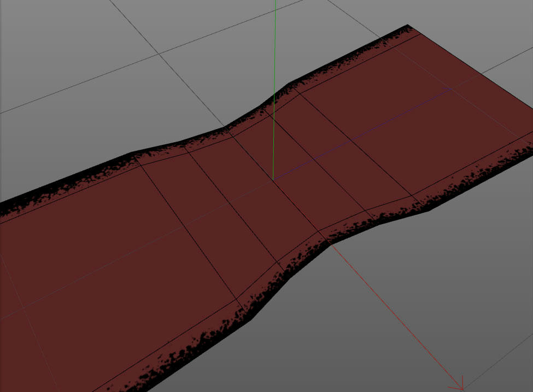The width and height of the screenshot is (533, 392).
Task: Select the large upper-right face of the red strip
Action: coord(437,126)
